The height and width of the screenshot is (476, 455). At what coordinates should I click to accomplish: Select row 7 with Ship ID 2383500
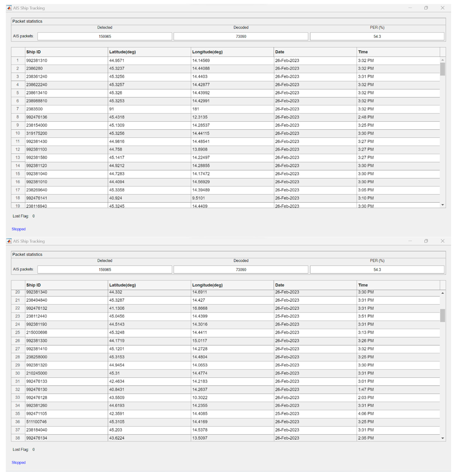(x=18, y=109)
